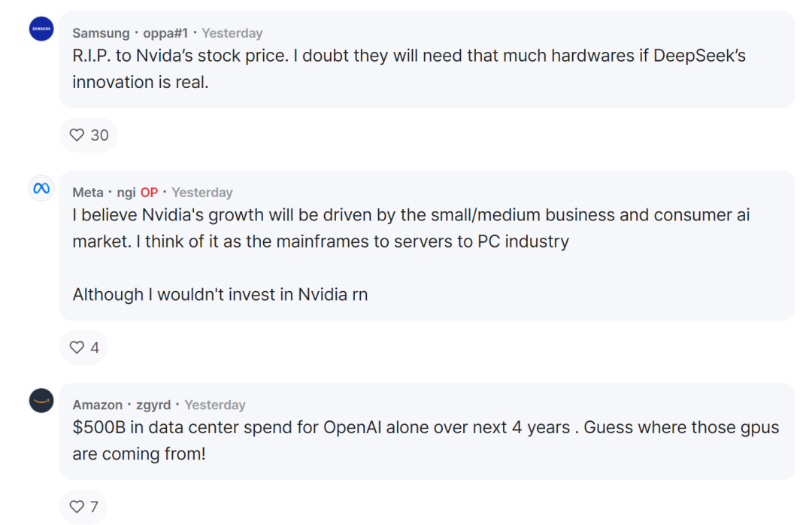This screenshot has width=812, height=525.
Task: Click the Meta infinity logo avatar
Action: (x=41, y=188)
